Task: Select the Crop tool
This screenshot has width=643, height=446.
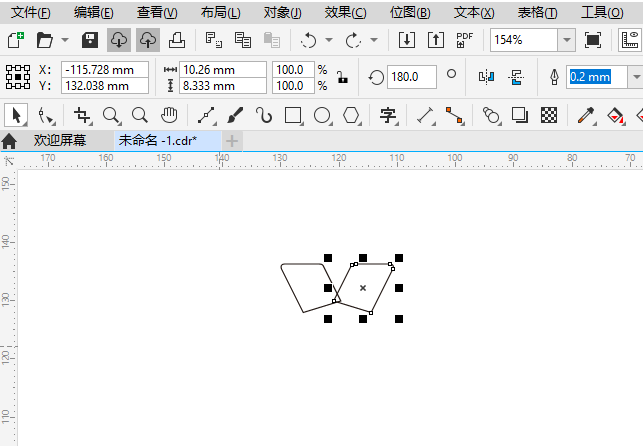Action: 82,116
